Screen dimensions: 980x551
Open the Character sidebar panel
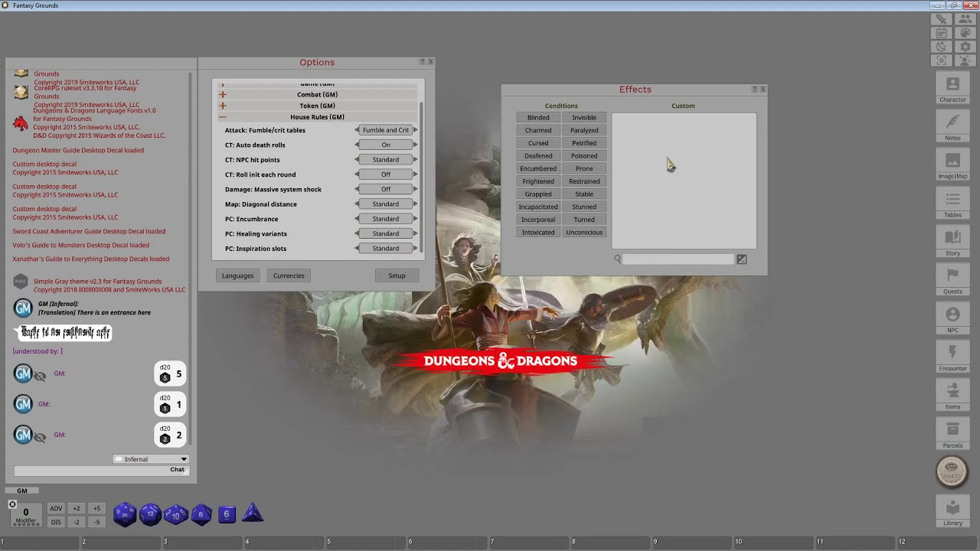click(952, 88)
